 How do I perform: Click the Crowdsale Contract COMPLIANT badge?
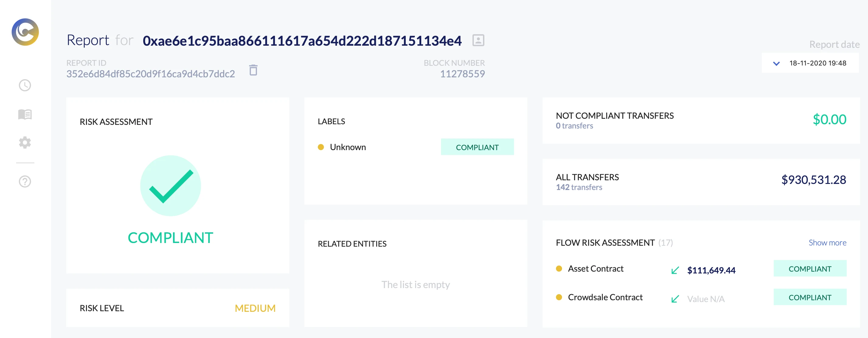click(x=810, y=298)
